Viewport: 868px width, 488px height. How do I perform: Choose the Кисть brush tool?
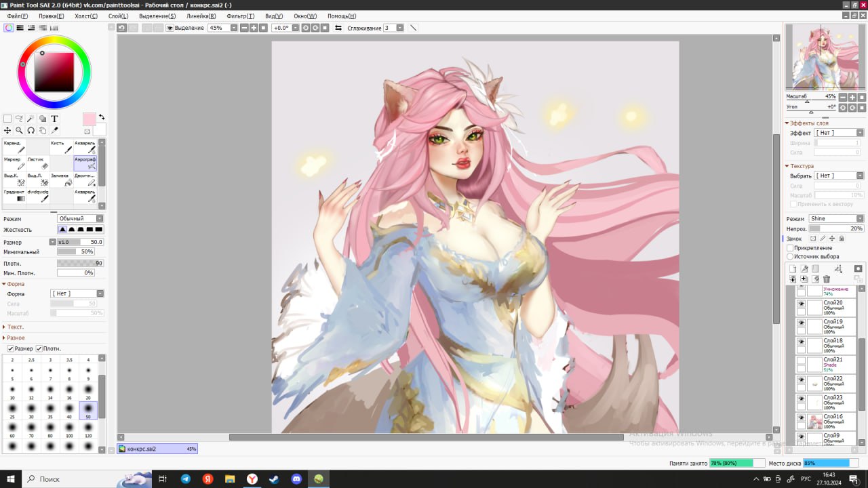[62, 146]
